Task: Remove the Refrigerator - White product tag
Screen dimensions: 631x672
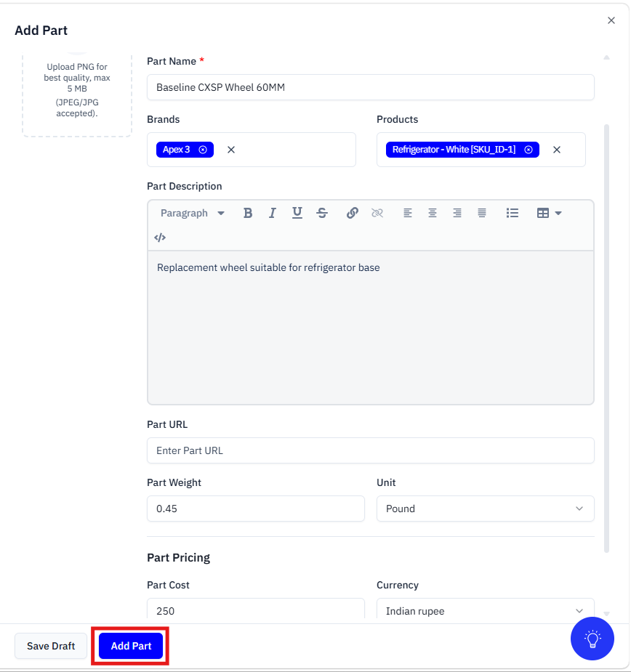Action: [528, 150]
